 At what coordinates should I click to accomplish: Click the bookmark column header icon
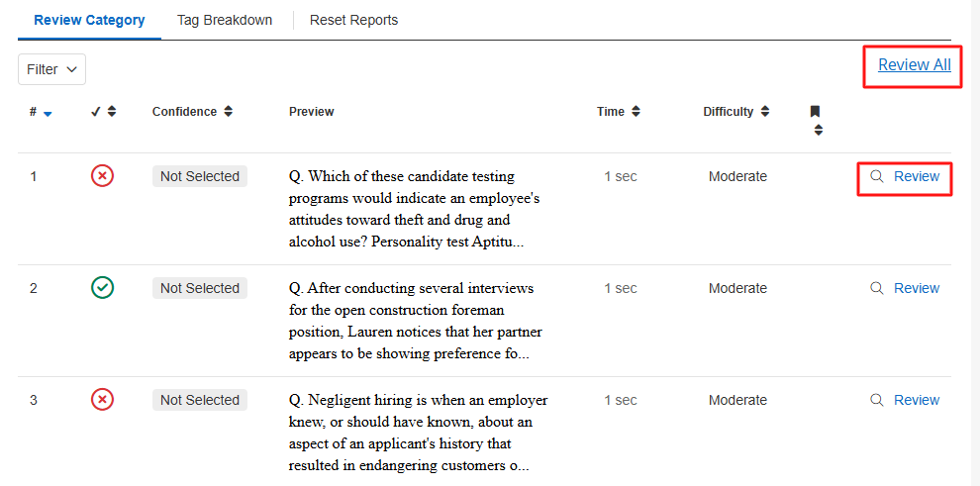[x=816, y=112]
